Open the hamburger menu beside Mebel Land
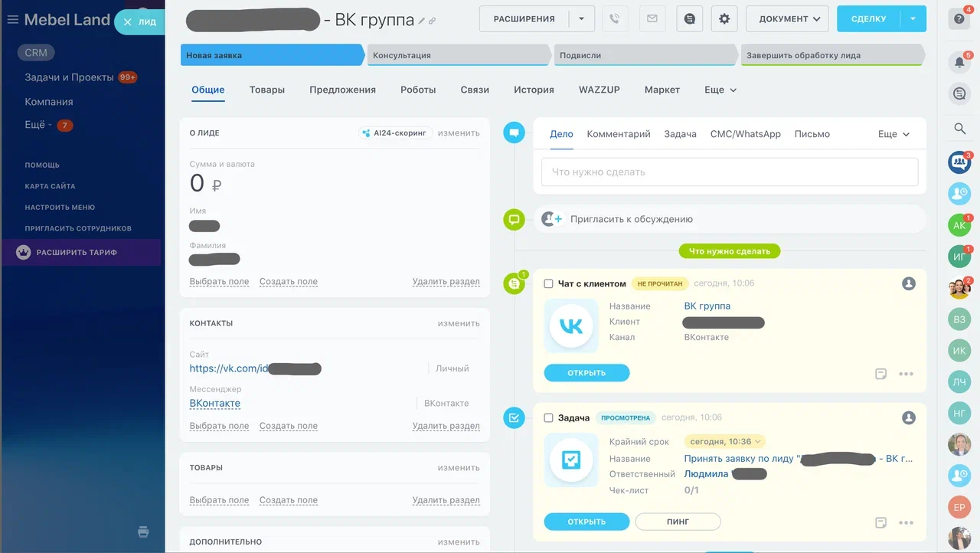Viewport: 980px width, 553px height. click(x=12, y=20)
